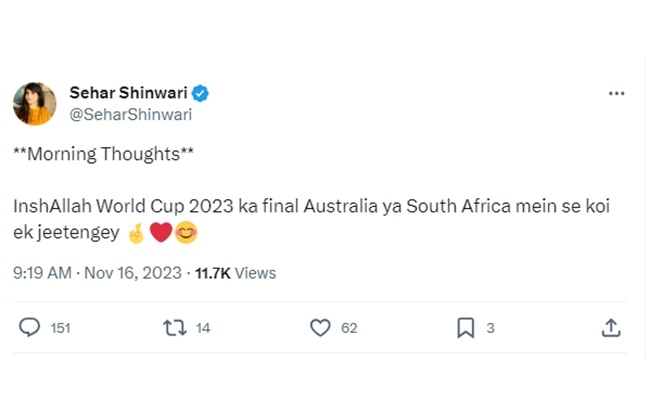Click the like count 62
The height and width of the screenshot is (416, 650).
pos(349,328)
